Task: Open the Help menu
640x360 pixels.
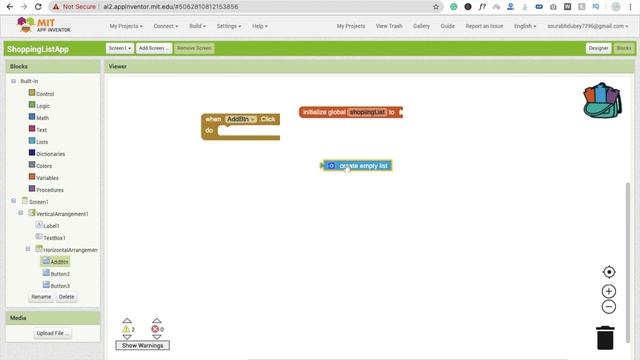Action: [260, 26]
